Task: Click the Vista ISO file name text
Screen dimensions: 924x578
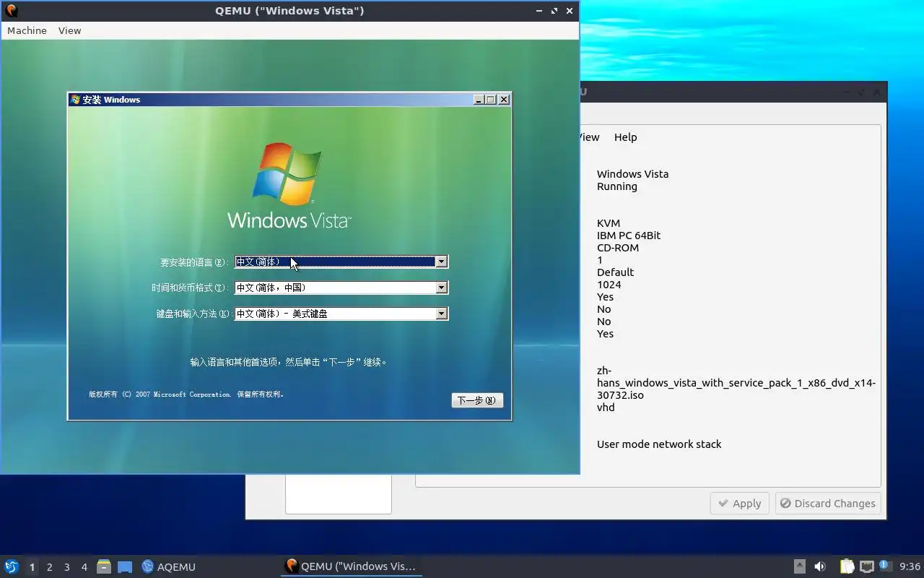Action: pos(736,383)
